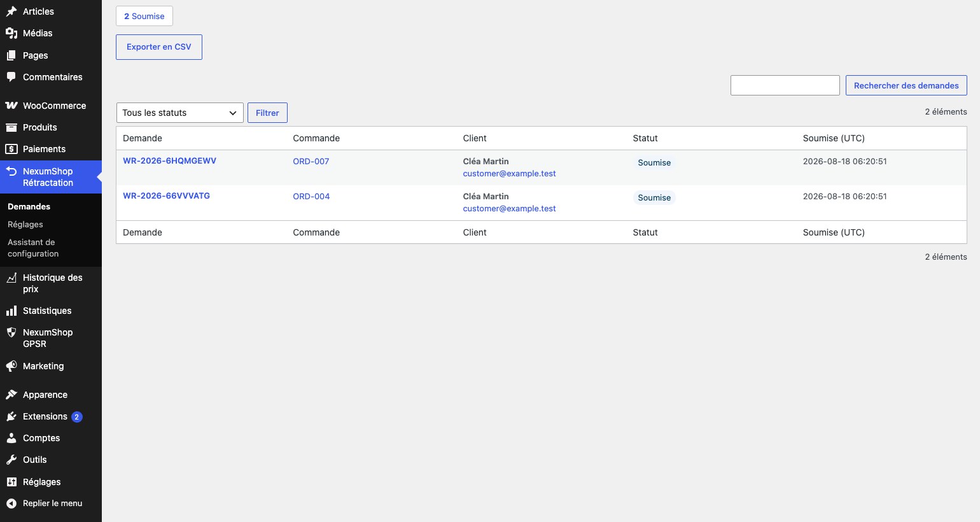The width and height of the screenshot is (980, 522).
Task: Click the Réglages sliders icon at bottom
Action: tap(11, 482)
